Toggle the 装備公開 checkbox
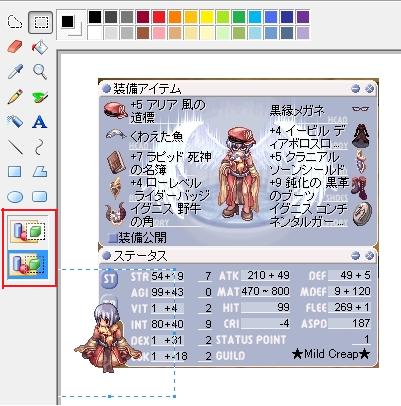The width and height of the screenshot is (401, 406). click(113, 238)
